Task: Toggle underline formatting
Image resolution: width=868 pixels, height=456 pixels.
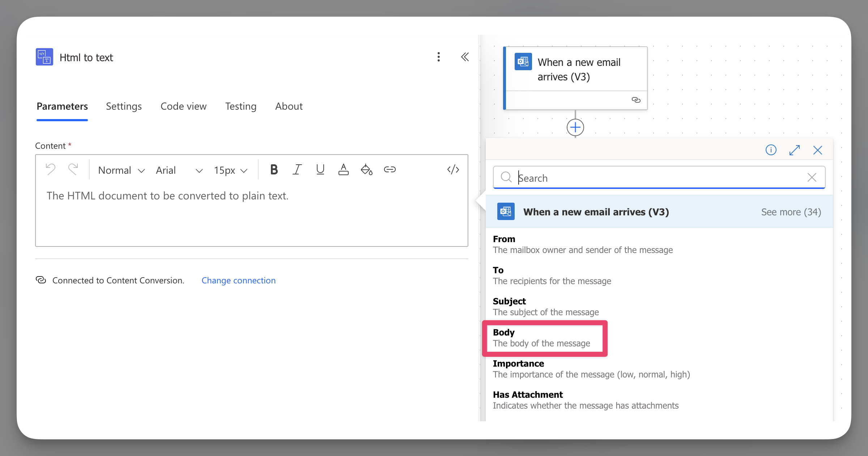Action: (320, 170)
